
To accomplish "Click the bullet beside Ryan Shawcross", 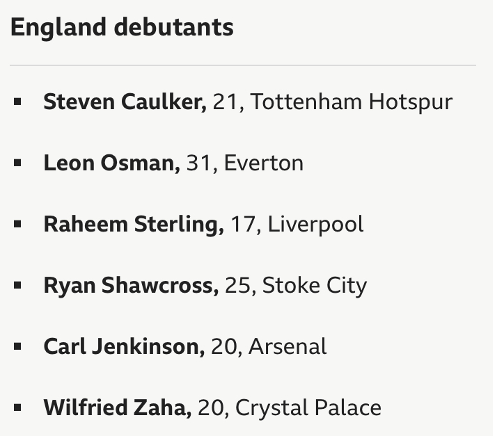I will point(17,285).
